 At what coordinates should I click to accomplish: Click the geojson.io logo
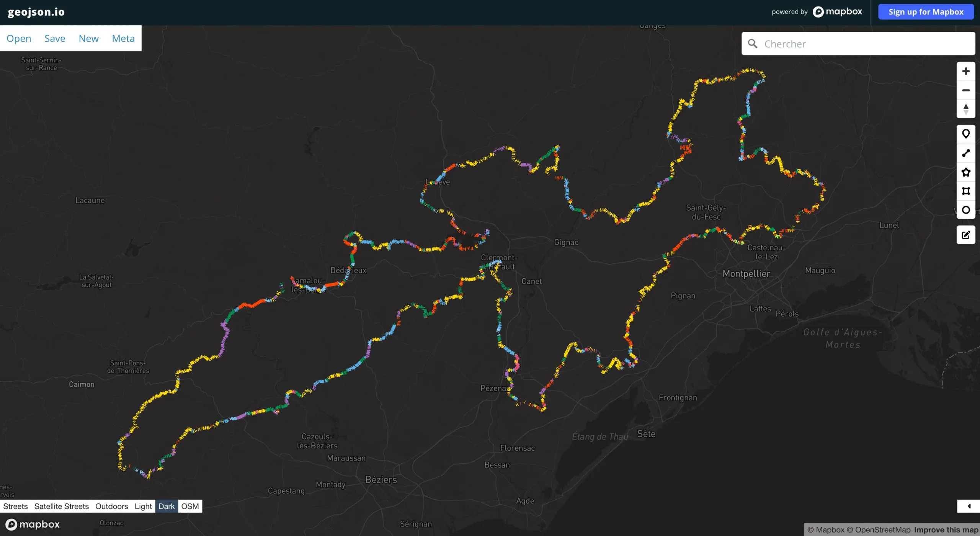click(x=36, y=12)
